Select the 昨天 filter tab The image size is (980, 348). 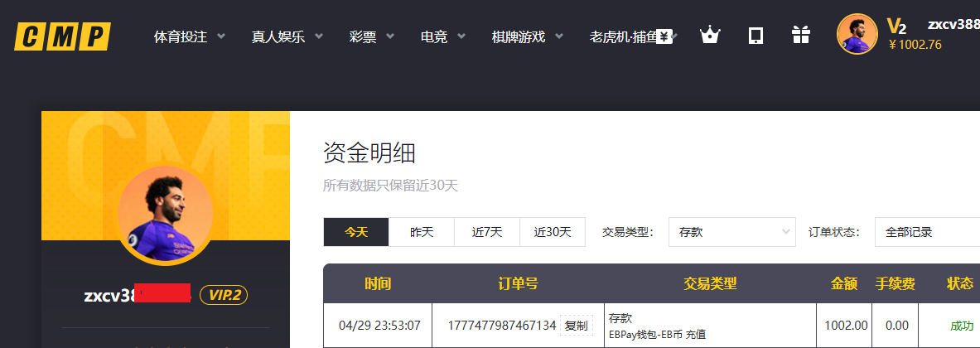[422, 233]
